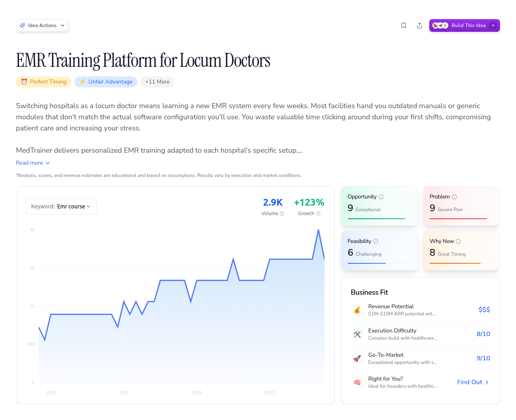Click the Build This Idea button
The width and height of the screenshot is (516, 420).
pos(464,25)
